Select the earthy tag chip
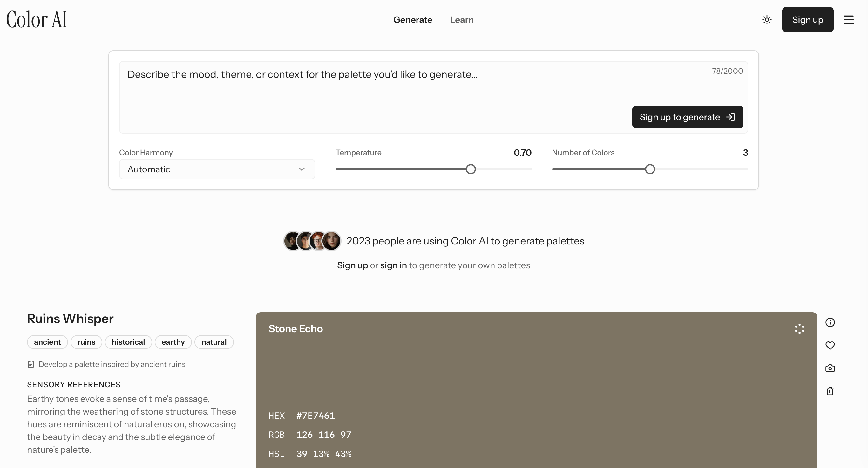868x468 pixels. tap(173, 342)
